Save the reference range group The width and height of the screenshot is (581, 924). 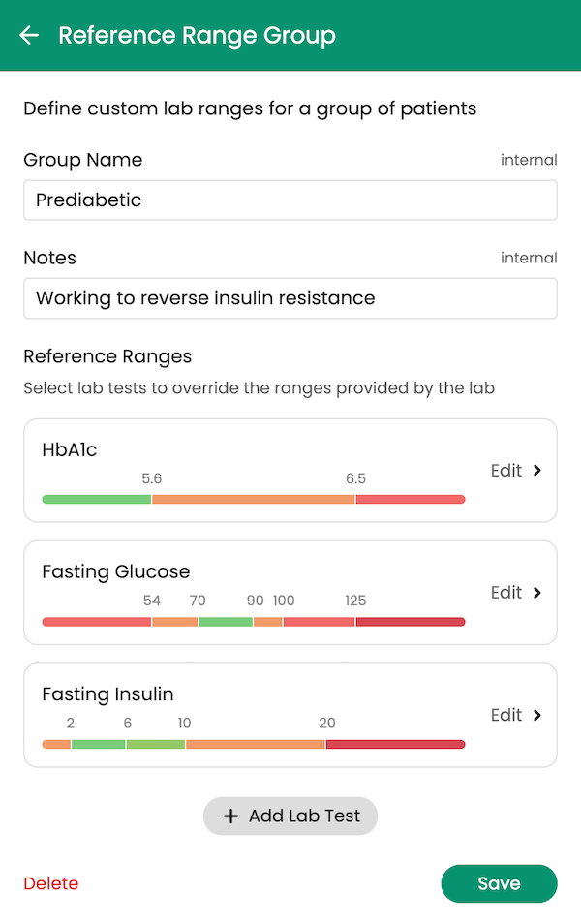coord(499,883)
